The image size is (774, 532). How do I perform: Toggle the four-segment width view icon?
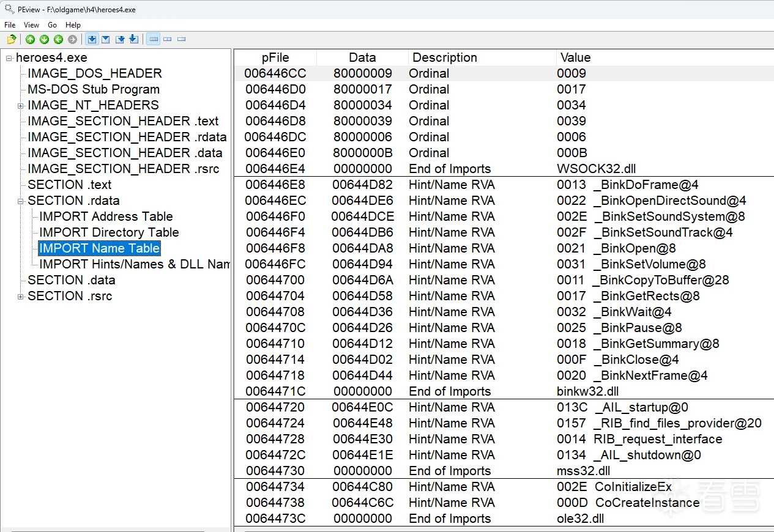[154, 40]
